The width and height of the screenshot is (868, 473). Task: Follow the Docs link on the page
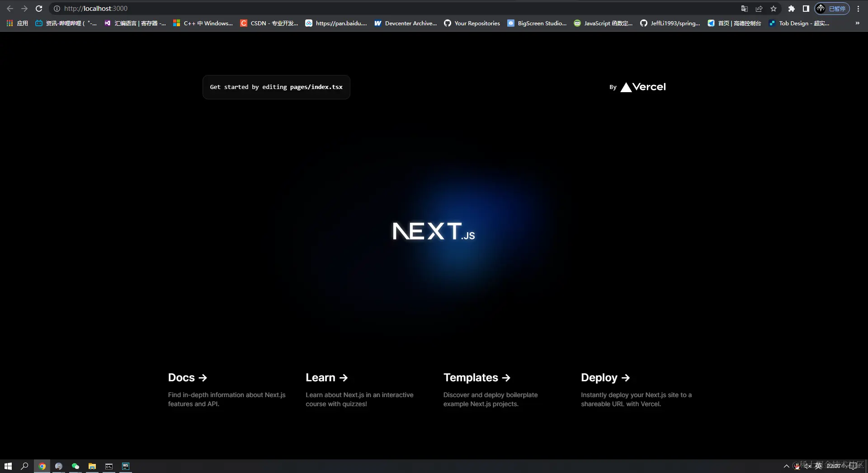click(187, 377)
